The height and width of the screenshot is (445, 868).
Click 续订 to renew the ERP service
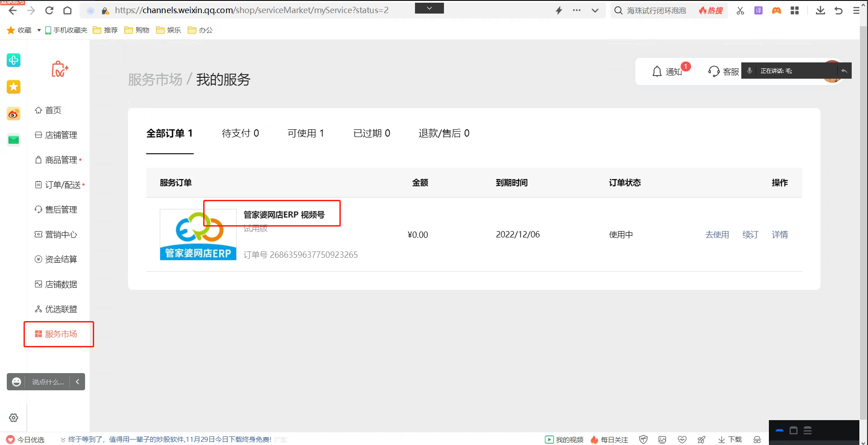coord(750,234)
